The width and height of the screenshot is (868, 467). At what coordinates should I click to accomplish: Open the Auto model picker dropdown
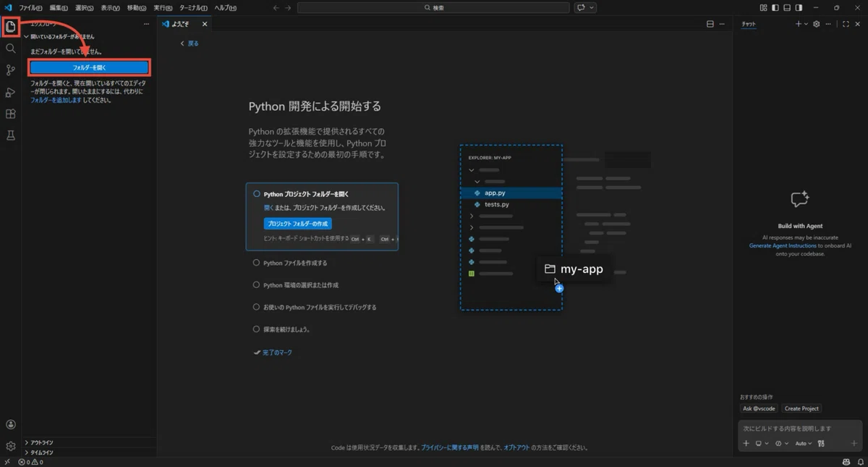point(803,443)
